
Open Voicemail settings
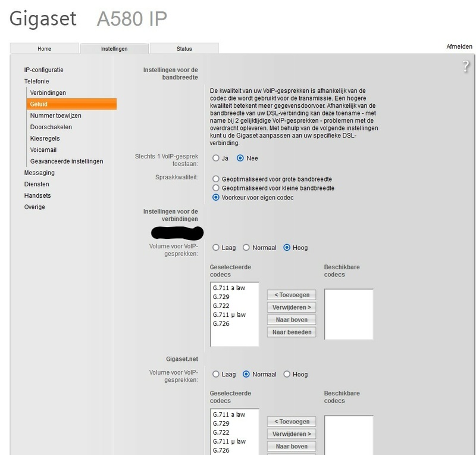[43, 150]
